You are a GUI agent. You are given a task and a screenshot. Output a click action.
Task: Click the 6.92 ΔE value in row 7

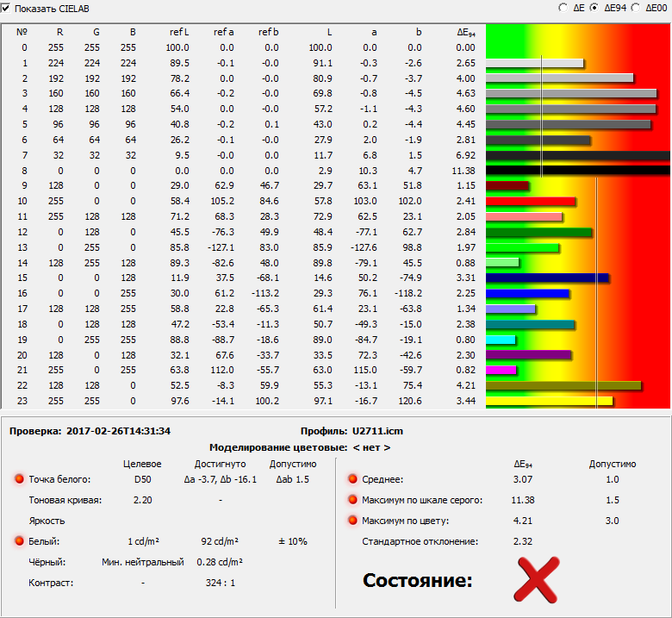pos(466,155)
